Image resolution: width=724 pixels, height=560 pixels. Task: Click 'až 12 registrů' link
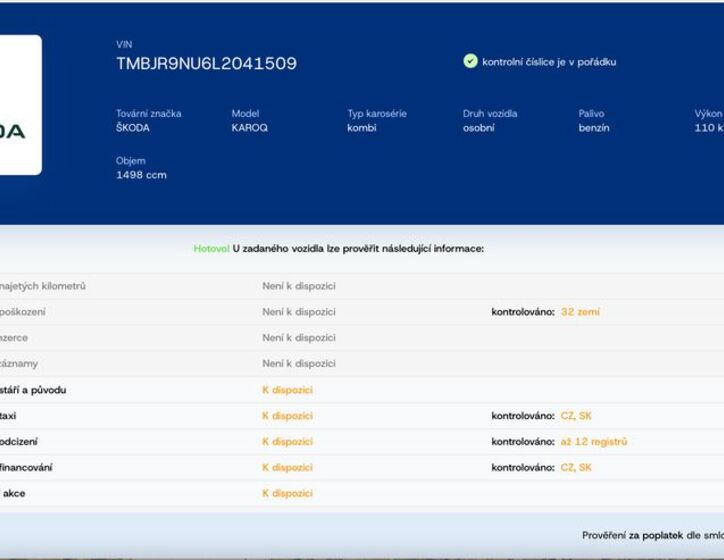tap(594, 442)
